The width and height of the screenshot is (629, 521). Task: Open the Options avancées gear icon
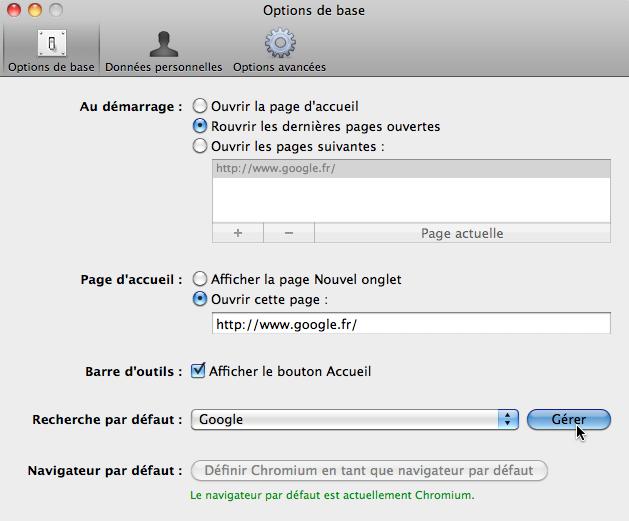click(x=280, y=43)
